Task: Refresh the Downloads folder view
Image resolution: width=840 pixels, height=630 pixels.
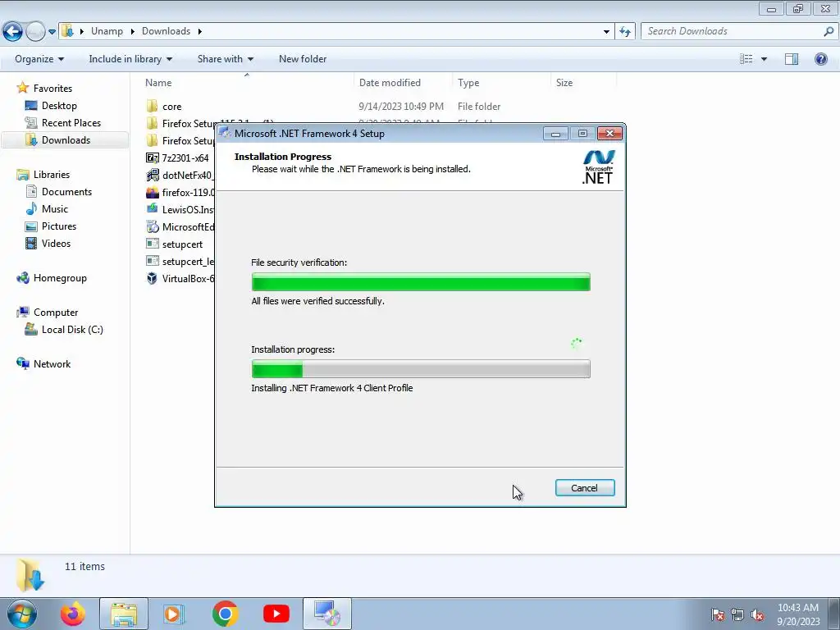Action: coord(624,32)
